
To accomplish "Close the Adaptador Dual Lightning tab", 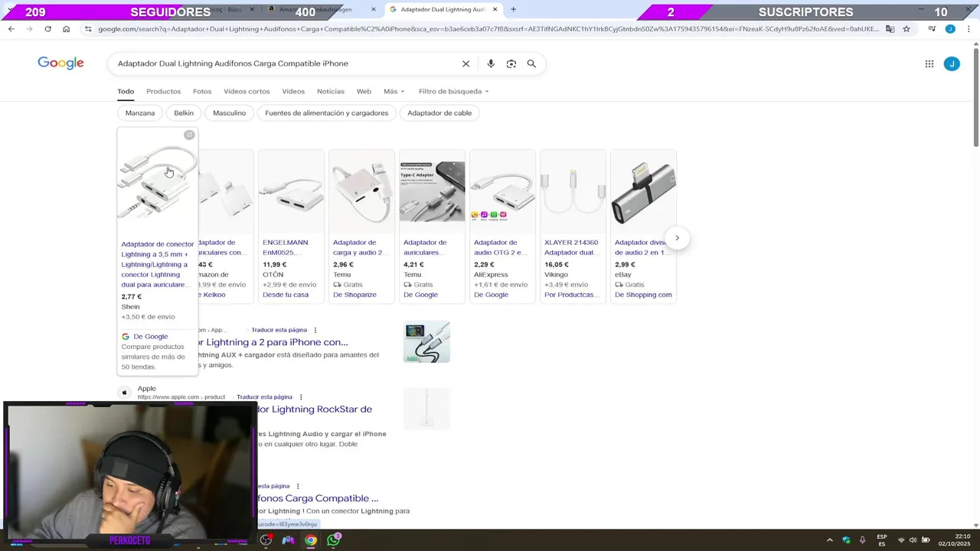I will (x=495, y=9).
